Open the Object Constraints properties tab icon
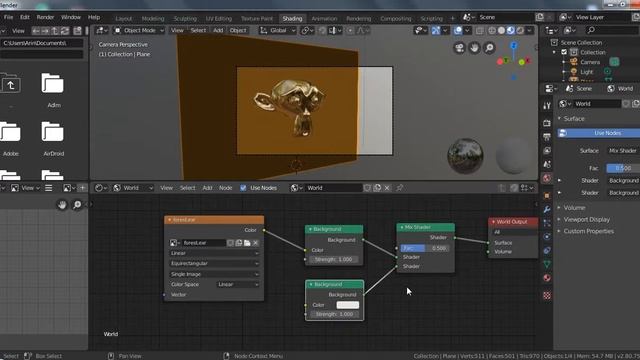 547,250
